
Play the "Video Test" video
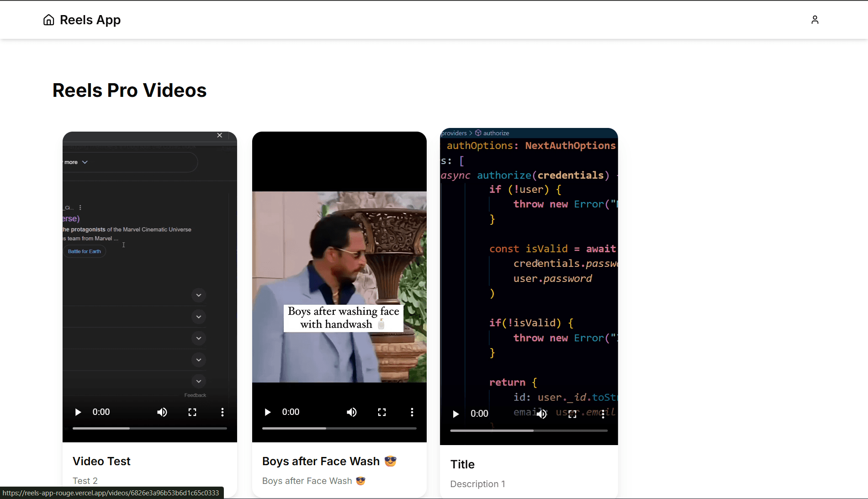(78, 412)
